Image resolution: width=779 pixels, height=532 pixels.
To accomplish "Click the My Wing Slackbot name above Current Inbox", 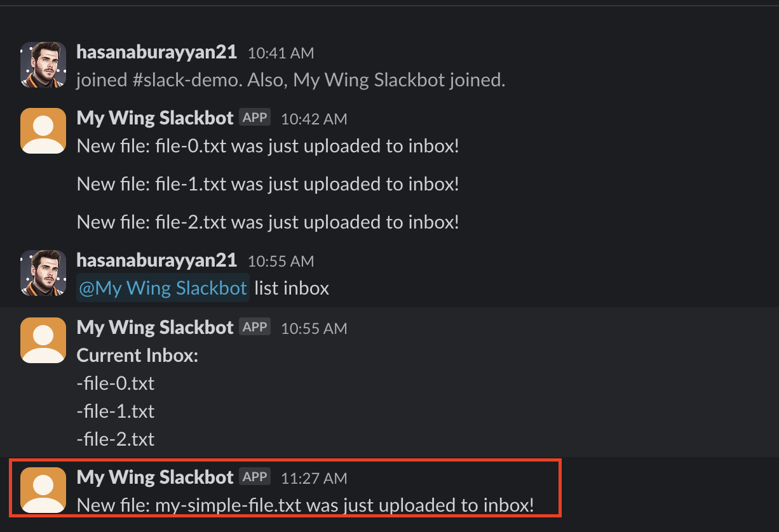I will pos(154,327).
